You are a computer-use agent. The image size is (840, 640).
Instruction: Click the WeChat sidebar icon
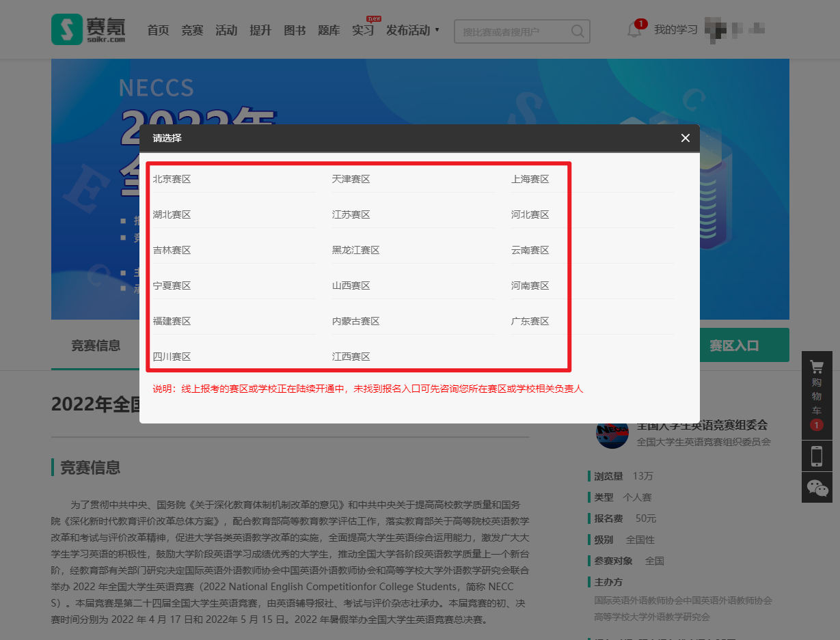(x=817, y=487)
